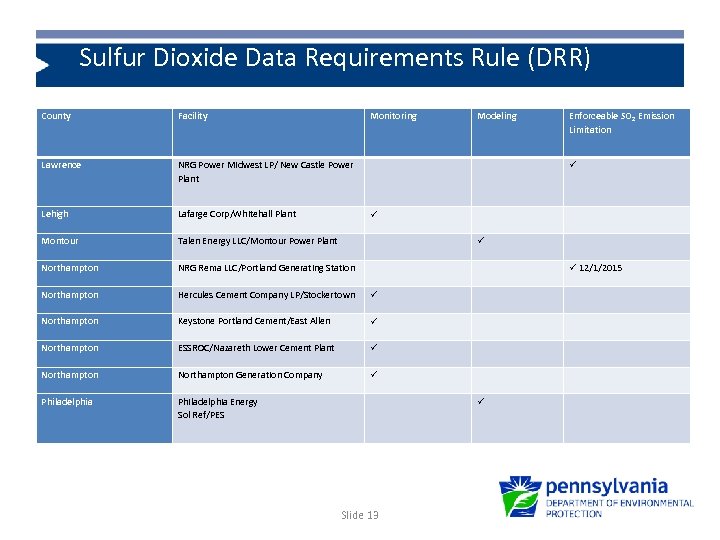Click 'NRG Rema LLC/Portland Generating Station' cell
The width and height of the screenshot is (720, 540).
(x=268, y=273)
